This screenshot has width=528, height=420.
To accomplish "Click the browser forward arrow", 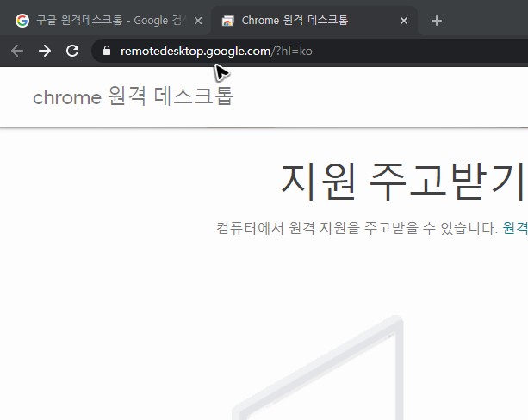I will coord(45,51).
